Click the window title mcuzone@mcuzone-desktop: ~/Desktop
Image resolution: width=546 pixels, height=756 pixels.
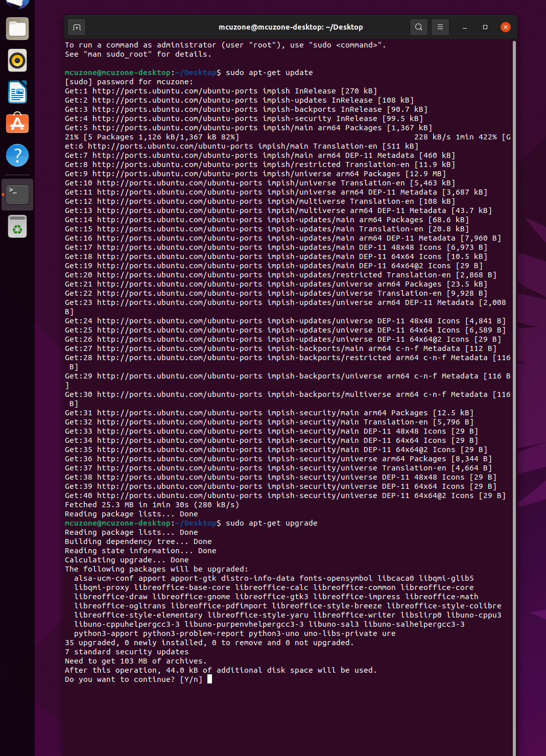(291, 27)
